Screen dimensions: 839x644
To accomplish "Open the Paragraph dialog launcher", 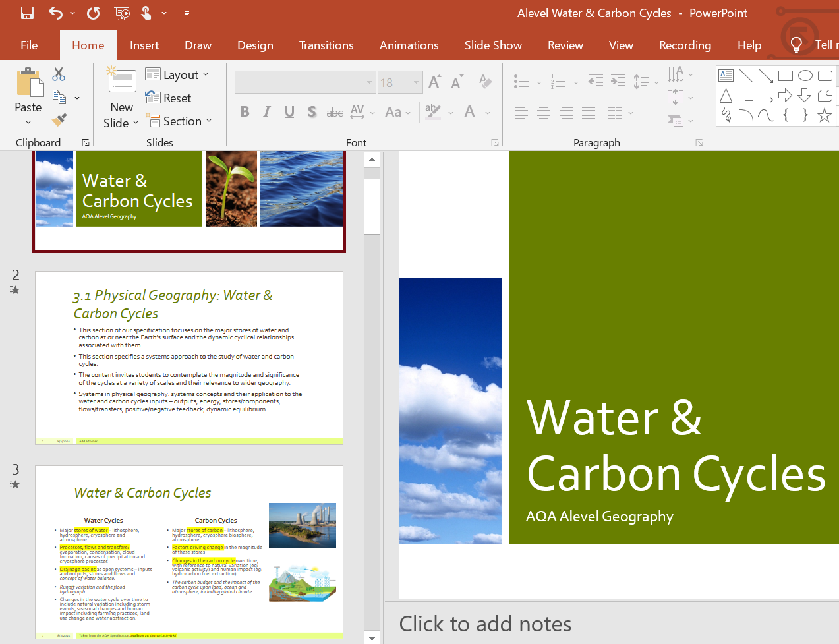I will click(x=699, y=142).
